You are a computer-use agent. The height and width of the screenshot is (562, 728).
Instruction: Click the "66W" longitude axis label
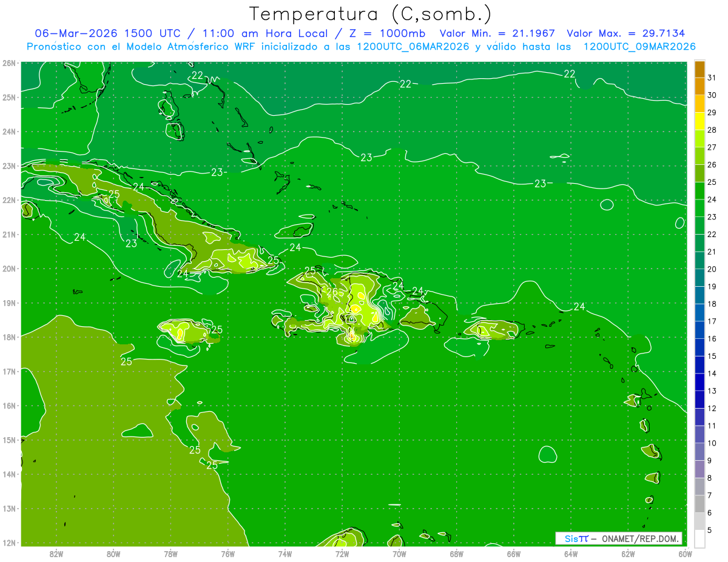[x=514, y=553]
